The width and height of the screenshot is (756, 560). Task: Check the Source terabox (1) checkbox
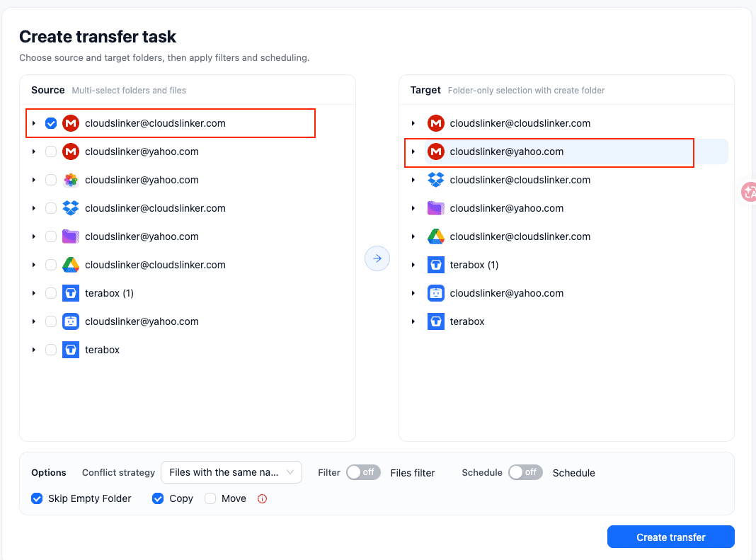tap(51, 293)
